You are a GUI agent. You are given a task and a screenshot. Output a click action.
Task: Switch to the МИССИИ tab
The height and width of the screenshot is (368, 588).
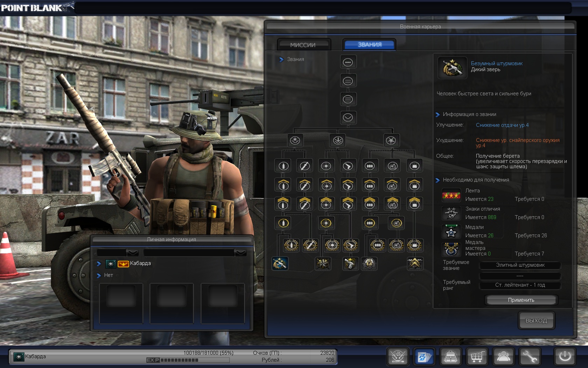[303, 45]
